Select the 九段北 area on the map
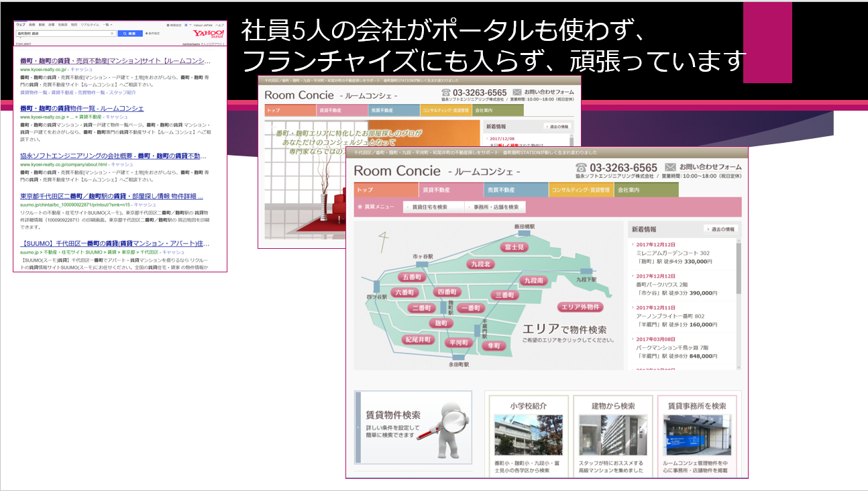The image size is (868, 491). click(482, 264)
